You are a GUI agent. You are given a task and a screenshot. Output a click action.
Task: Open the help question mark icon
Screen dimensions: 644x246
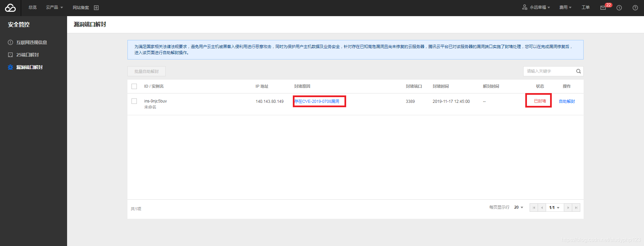635,8
